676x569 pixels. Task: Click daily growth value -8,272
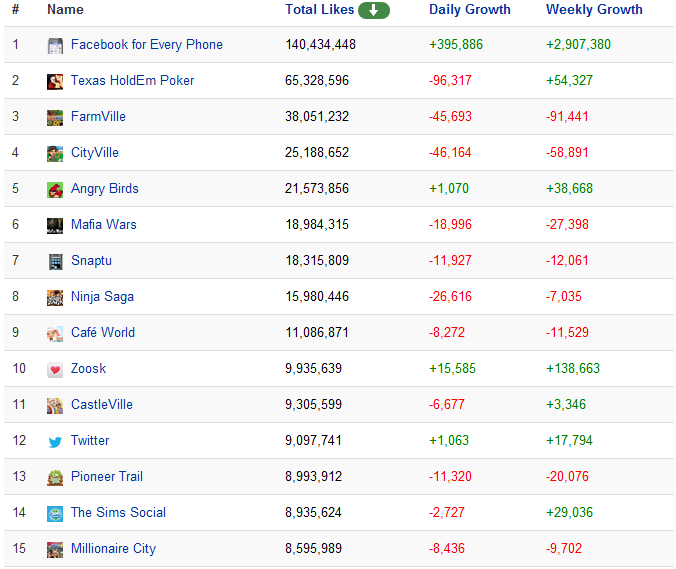click(447, 333)
